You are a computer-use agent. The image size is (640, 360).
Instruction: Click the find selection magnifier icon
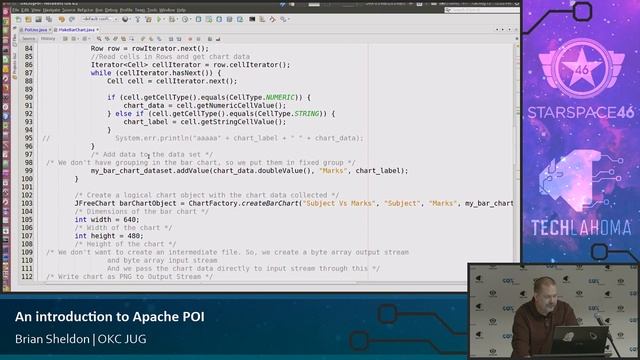(99, 39)
